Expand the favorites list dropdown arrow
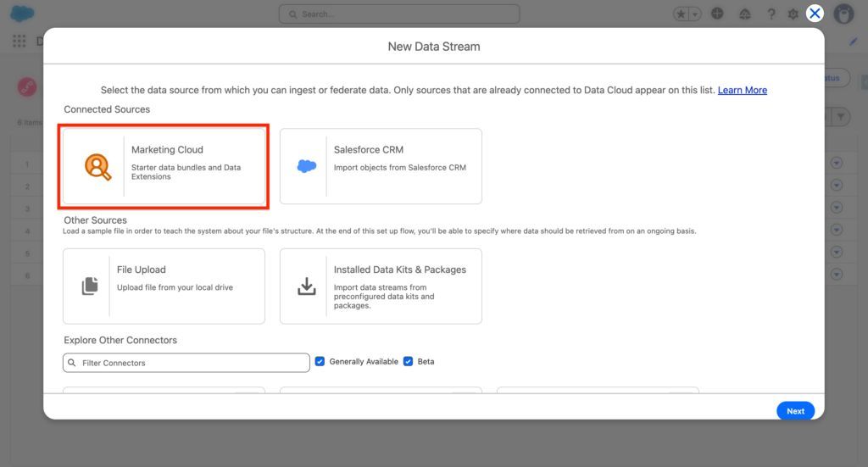868x467 pixels. (x=695, y=14)
